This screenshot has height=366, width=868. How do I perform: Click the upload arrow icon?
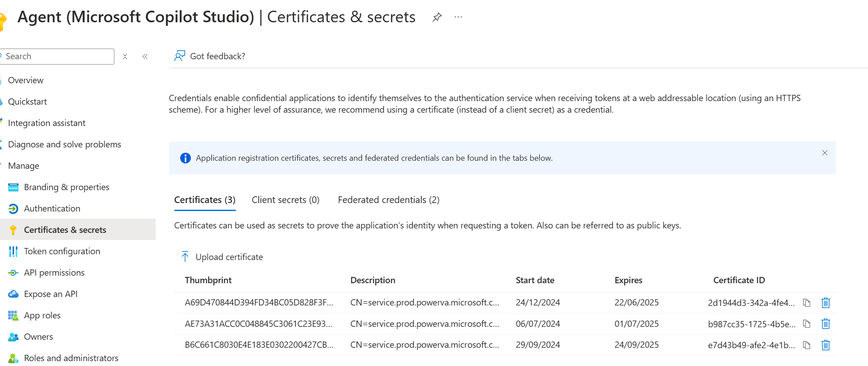(185, 256)
